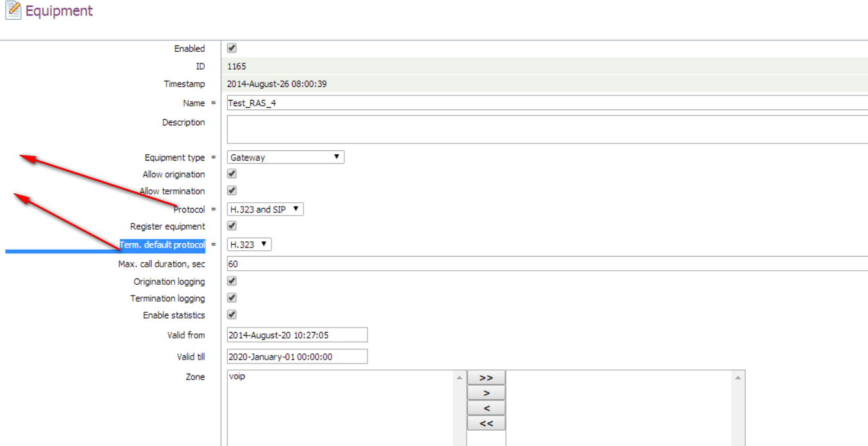Click scroll up arrow of right Zone list

(738, 378)
